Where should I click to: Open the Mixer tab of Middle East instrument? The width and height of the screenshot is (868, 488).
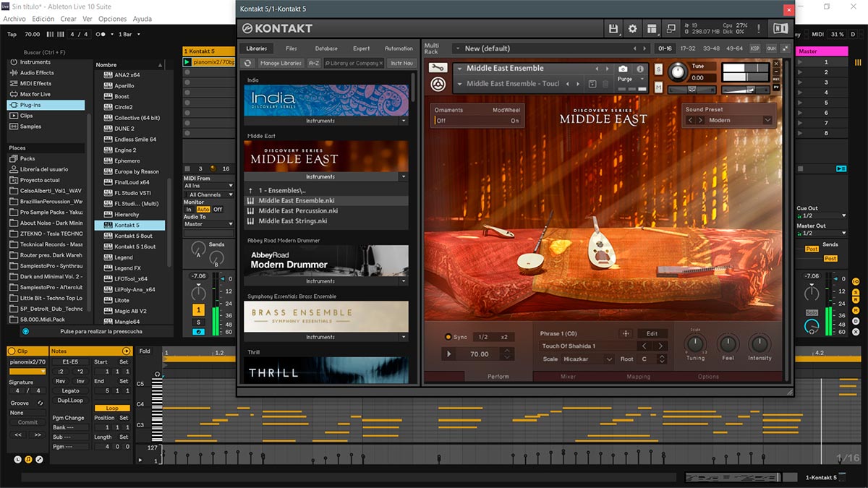pos(569,377)
